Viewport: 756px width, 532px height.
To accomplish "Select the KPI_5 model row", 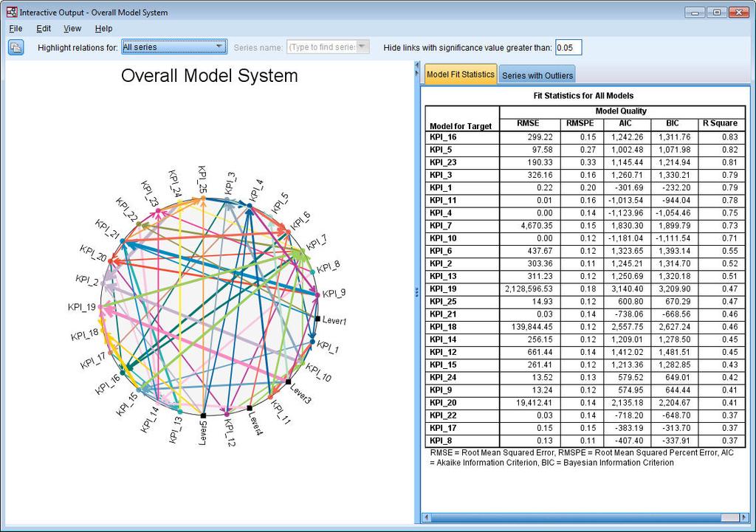I will pyautogui.click(x=585, y=149).
